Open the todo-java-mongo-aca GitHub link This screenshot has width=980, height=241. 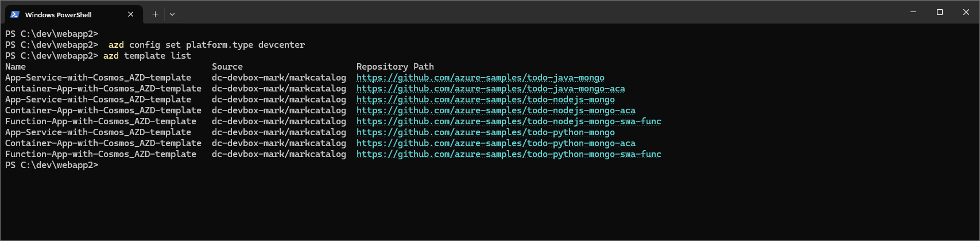pyautogui.click(x=490, y=89)
